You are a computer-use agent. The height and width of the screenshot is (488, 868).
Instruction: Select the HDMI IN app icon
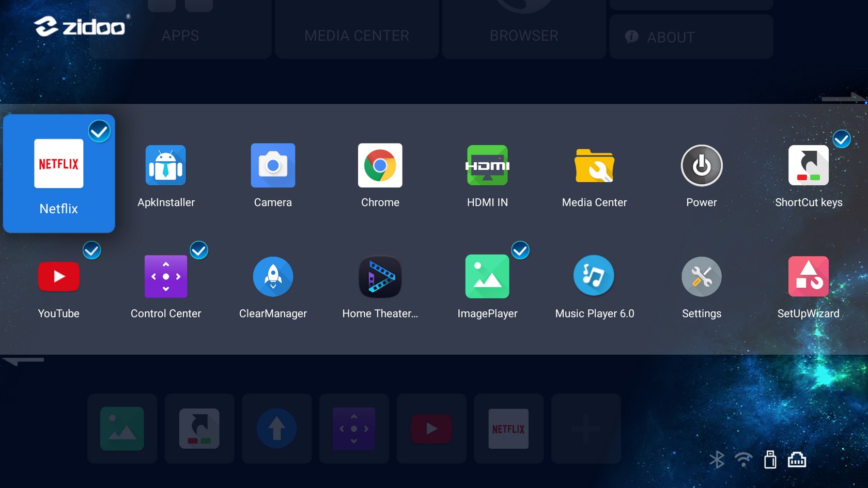point(487,165)
